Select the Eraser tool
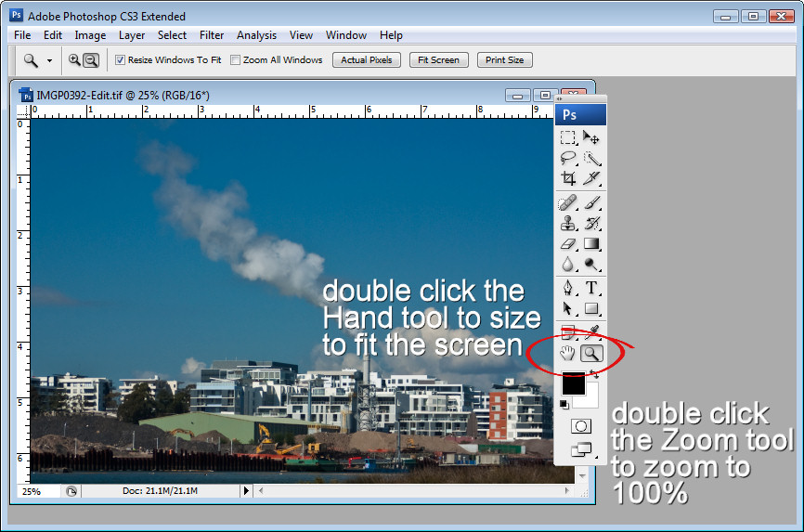 (x=567, y=243)
